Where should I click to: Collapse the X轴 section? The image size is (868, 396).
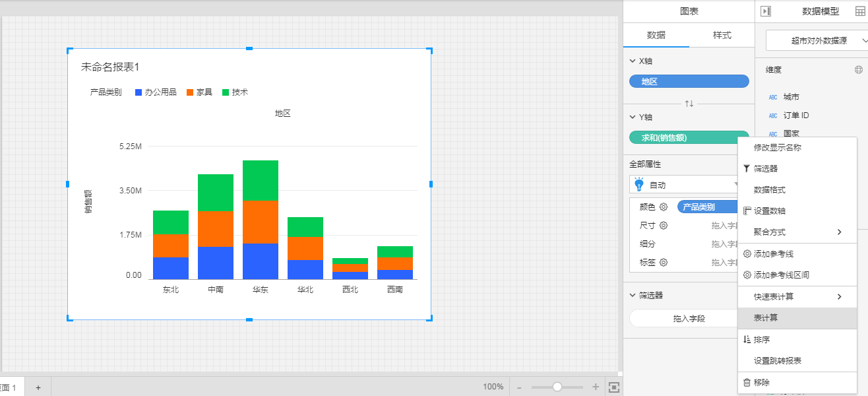(632, 61)
